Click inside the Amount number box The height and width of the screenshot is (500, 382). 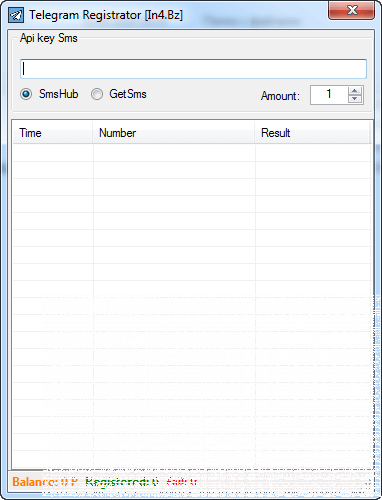coord(329,95)
